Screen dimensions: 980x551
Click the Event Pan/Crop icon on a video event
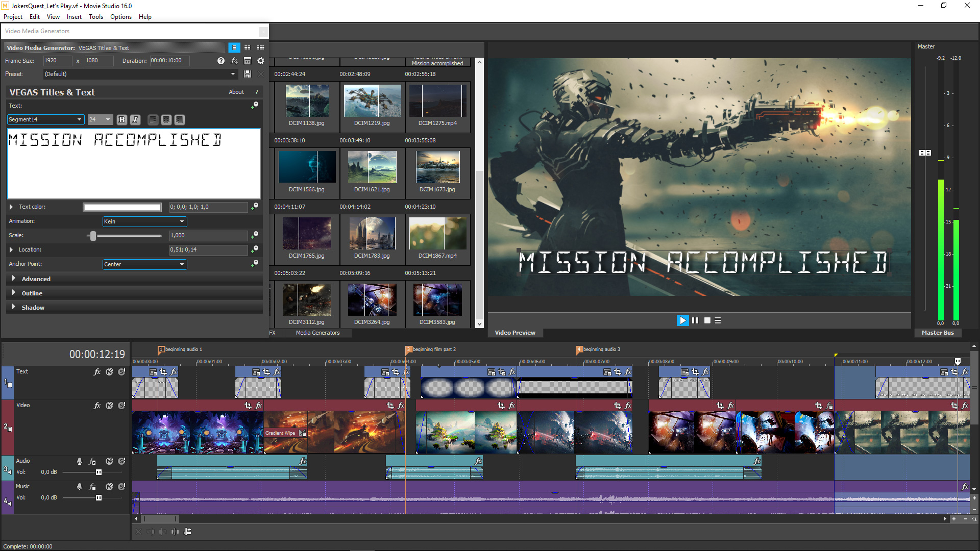(249, 406)
